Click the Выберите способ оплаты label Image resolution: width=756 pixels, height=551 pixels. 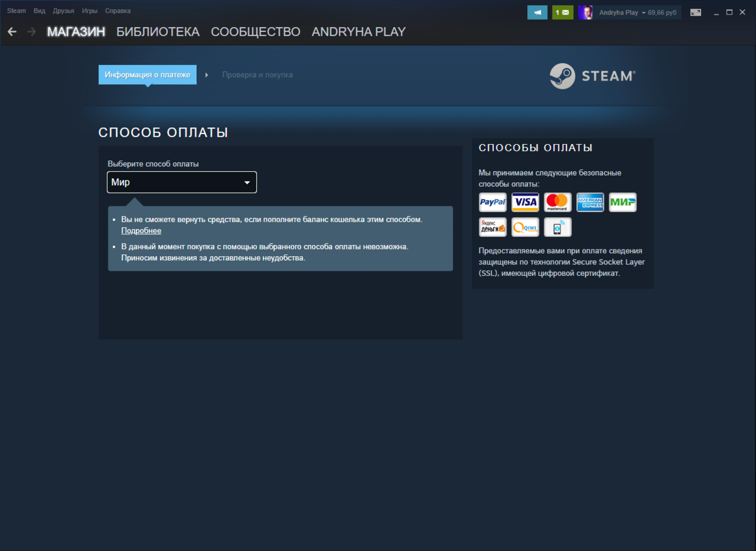(x=153, y=164)
